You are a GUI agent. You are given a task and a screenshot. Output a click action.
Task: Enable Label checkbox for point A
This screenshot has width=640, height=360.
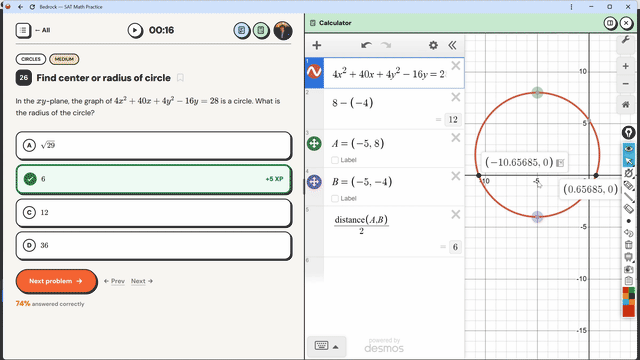335,160
